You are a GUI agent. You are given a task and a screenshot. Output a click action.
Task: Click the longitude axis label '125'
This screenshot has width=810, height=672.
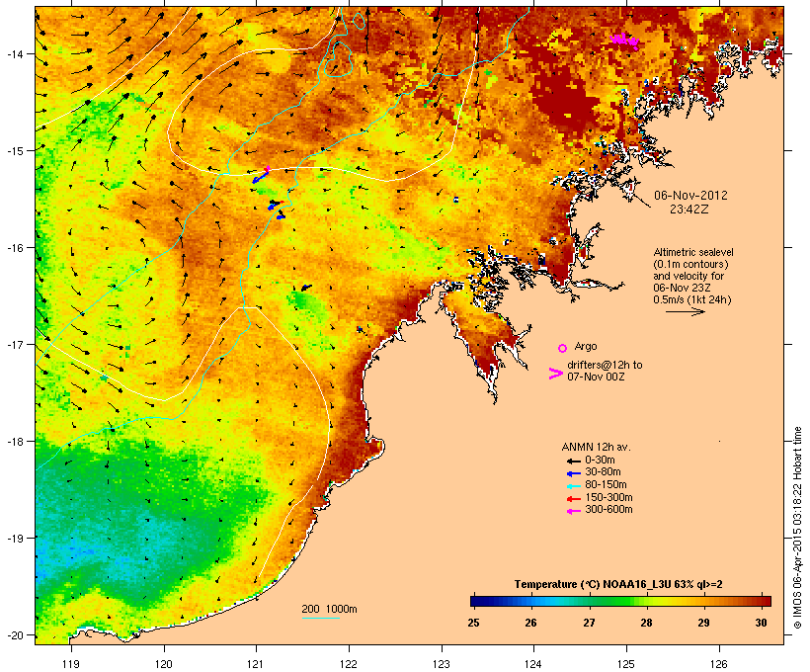pyautogui.click(x=626, y=664)
